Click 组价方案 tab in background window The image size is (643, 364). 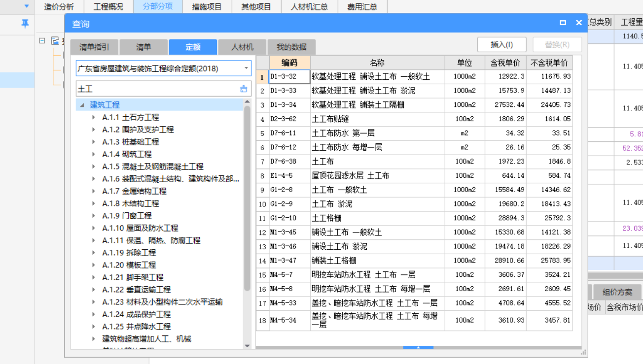point(617,292)
